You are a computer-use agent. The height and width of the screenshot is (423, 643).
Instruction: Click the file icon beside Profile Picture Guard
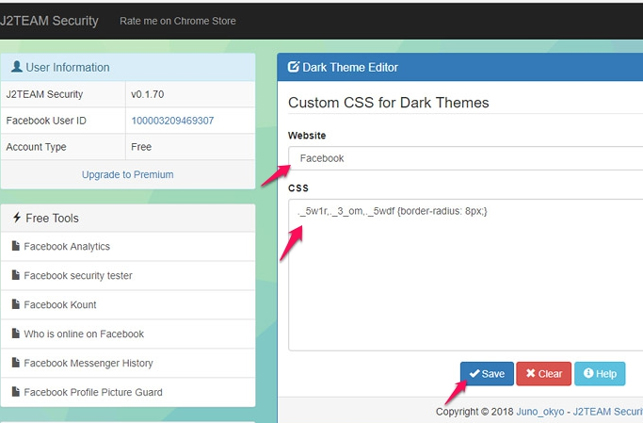(16, 392)
